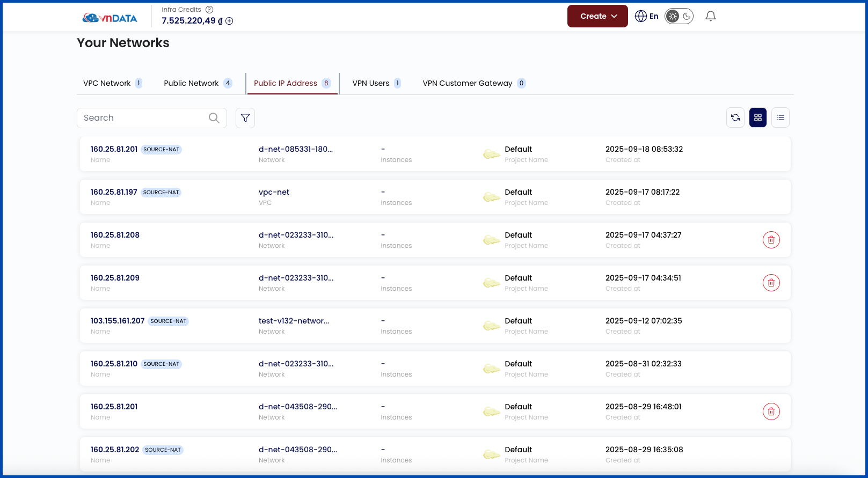This screenshot has width=868, height=478.
Task: Click timestamp 2025-08-31 02:32:33
Action: [644, 364]
